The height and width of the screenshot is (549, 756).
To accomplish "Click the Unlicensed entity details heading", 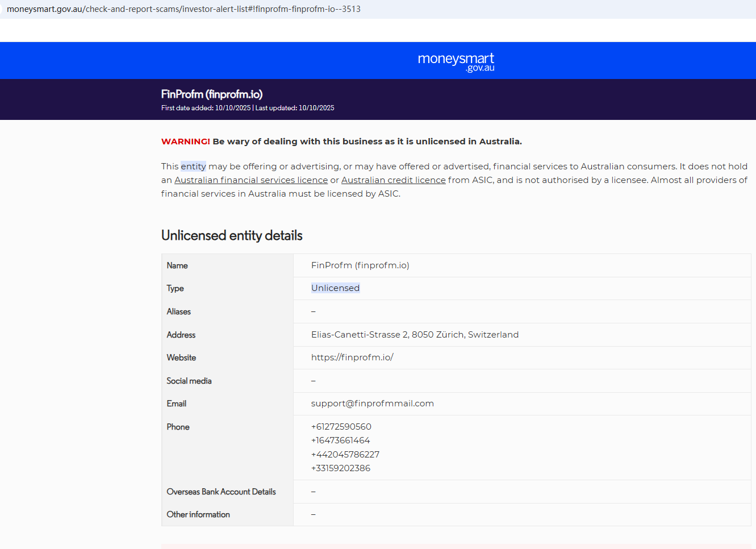I will 232,235.
